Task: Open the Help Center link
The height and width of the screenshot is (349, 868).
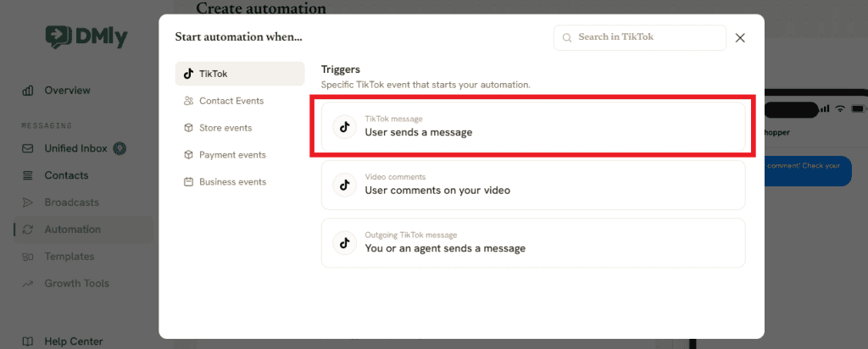Action: (74, 342)
